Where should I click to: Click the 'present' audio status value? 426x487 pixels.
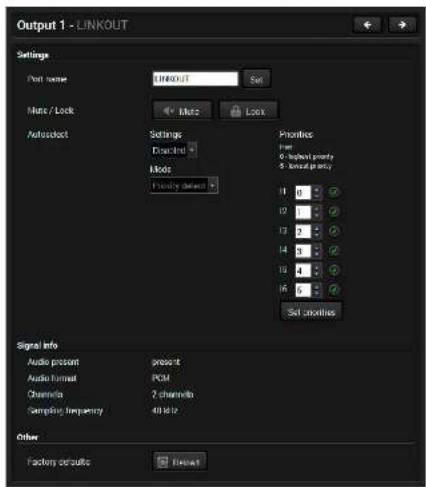point(166,362)
